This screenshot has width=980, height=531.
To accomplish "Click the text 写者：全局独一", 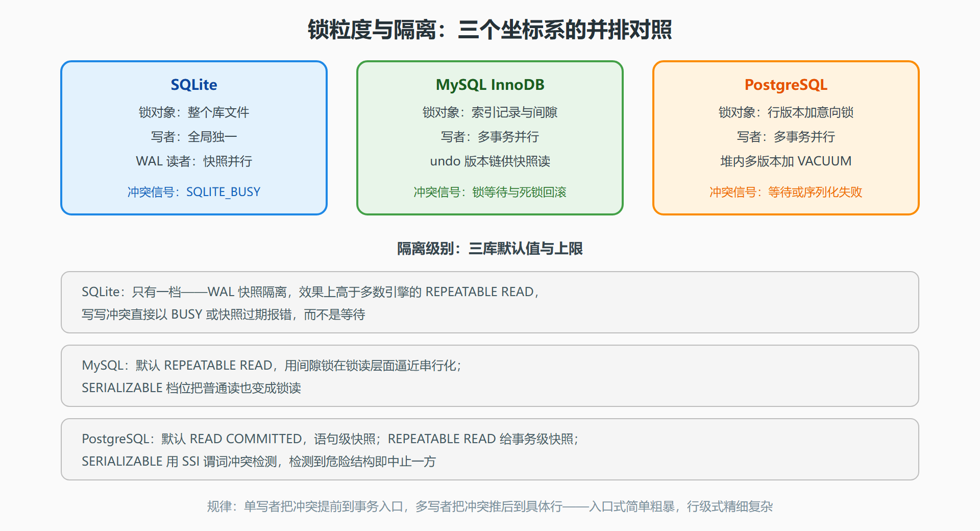I will (x=194, y=137).
